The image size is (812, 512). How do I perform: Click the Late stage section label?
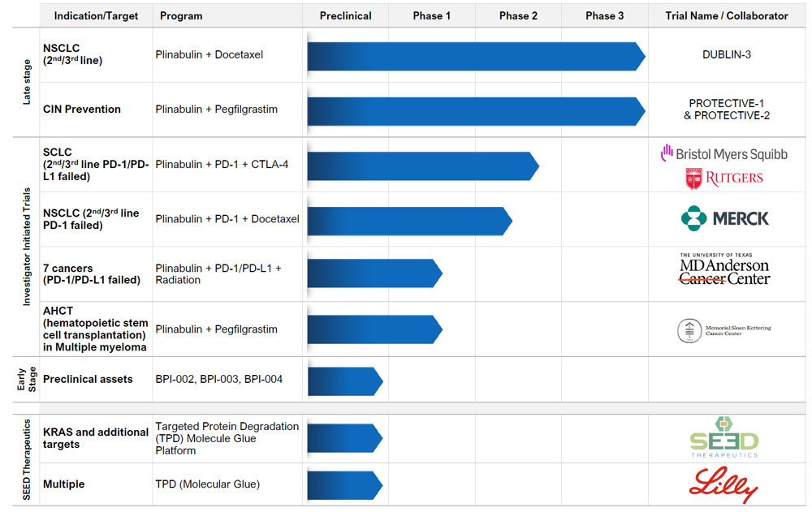(x=27, y=82)
